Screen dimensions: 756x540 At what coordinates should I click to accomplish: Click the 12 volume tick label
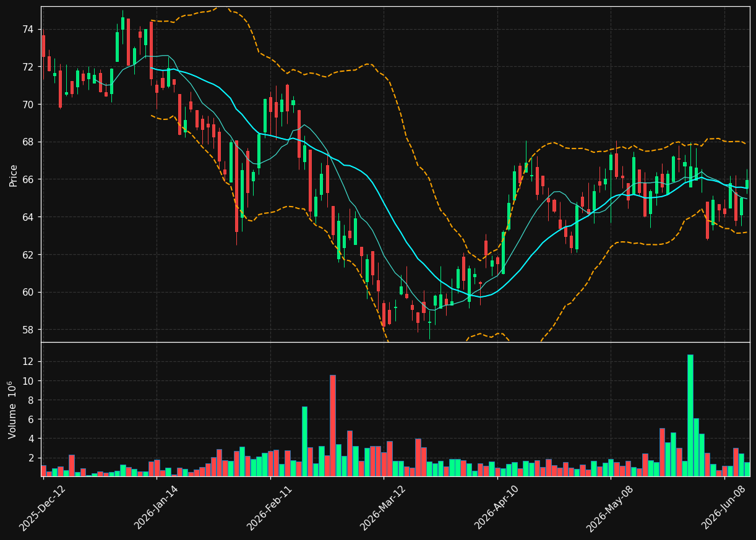pyautogui.click(x=28, y=361)
